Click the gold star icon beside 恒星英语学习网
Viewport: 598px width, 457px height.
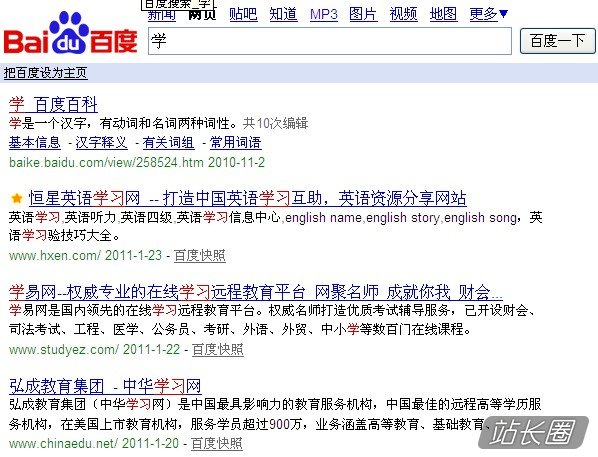pyautogui.click(x=17, y=198)
